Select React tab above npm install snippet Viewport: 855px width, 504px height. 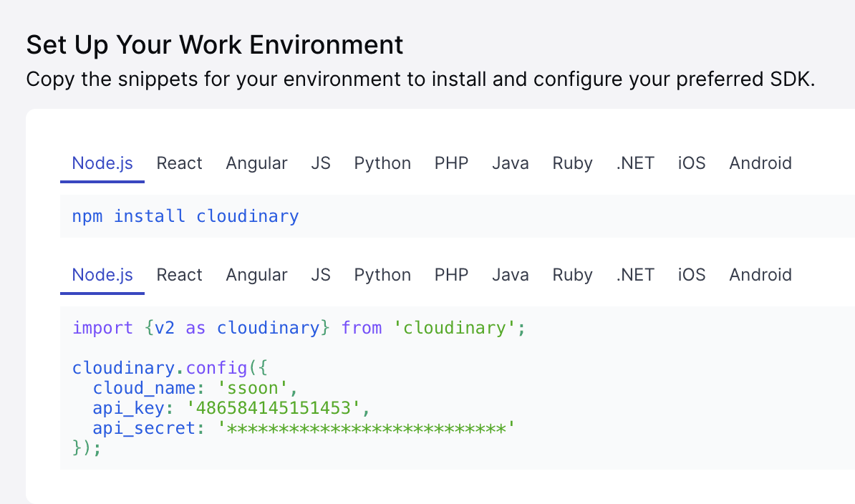[179, 163]
